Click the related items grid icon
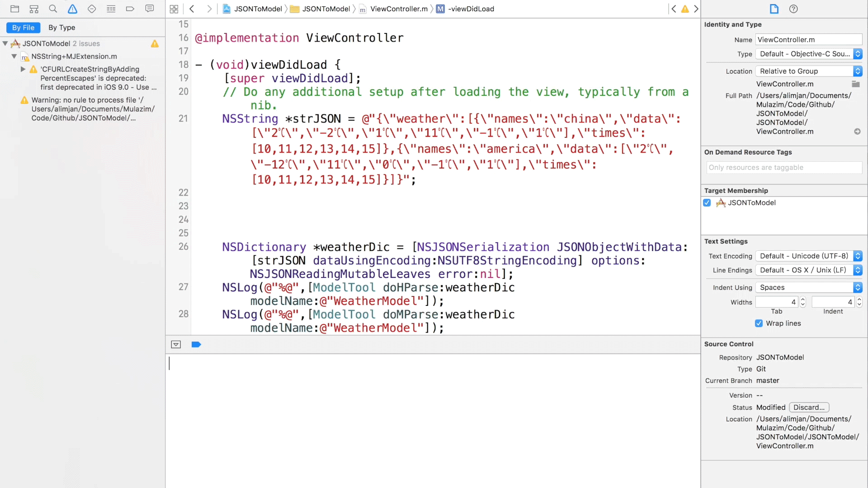This screenshot has width=868, height=488. [x=174, y=9]
